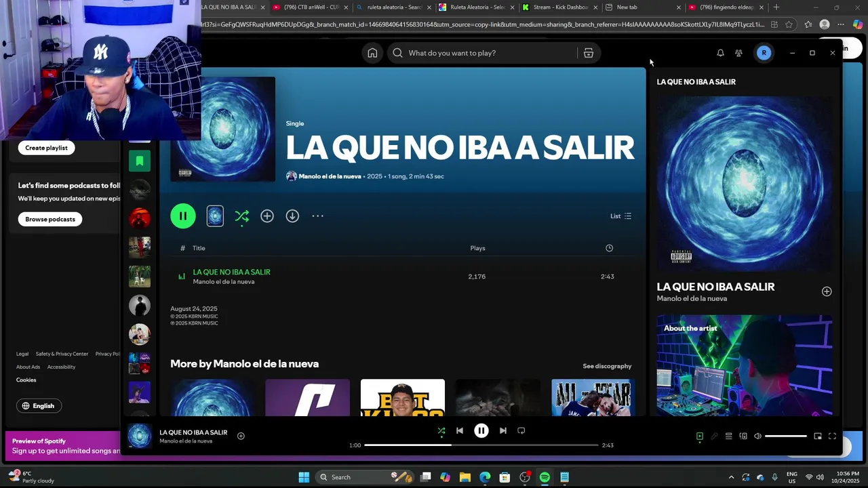This screenshot has height=488, width=868.
Task: Open album cover thumbnail in bottom player bar
Action: point(140,436)
